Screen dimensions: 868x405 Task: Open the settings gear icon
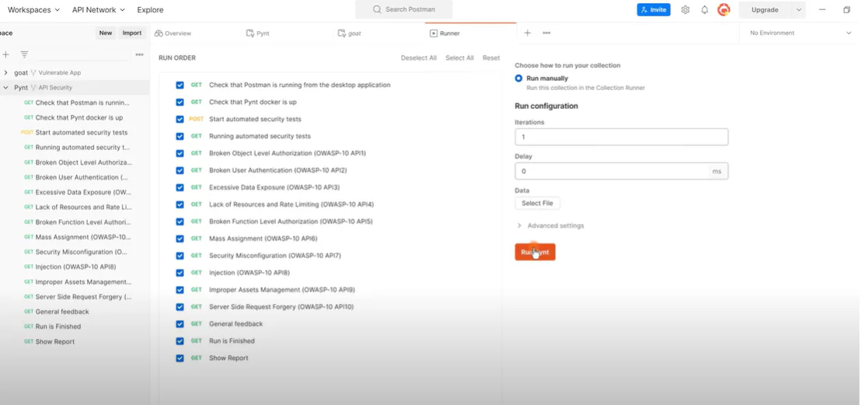click(685, 10)
